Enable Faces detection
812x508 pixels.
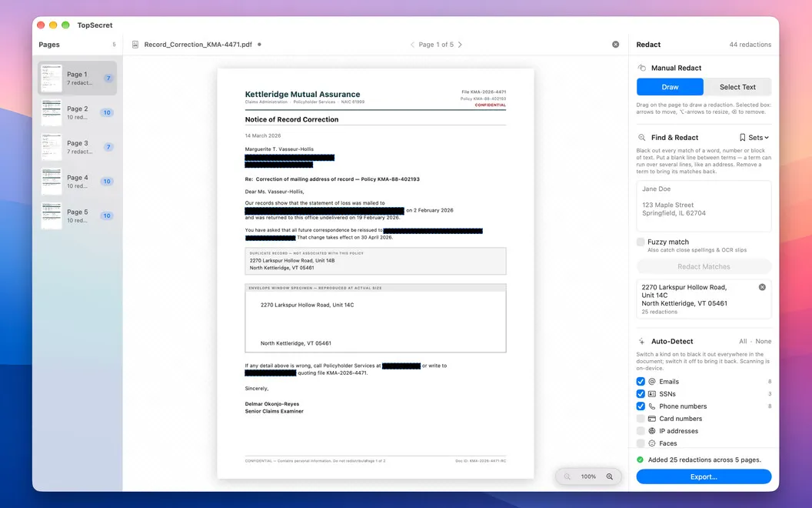point(641,443)
